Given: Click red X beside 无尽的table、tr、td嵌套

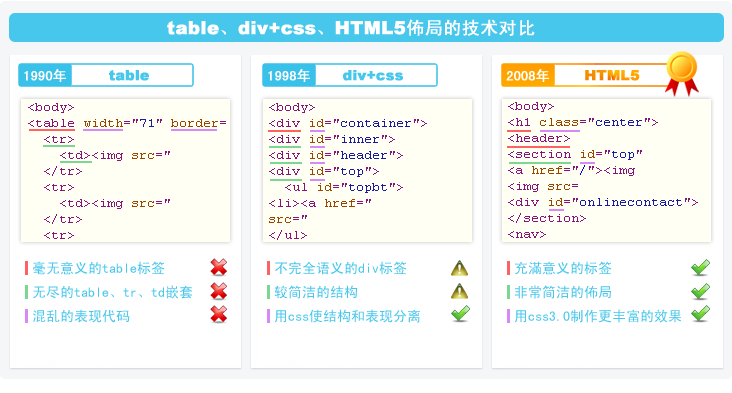Looking at the screenshot, I should click(218, 291).
